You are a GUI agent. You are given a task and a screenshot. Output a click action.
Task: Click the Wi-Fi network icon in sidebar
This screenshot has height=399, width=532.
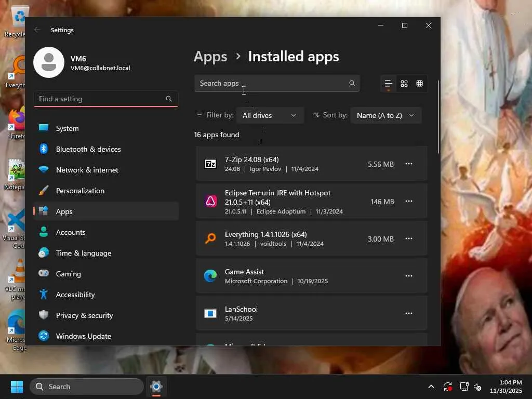44,169
